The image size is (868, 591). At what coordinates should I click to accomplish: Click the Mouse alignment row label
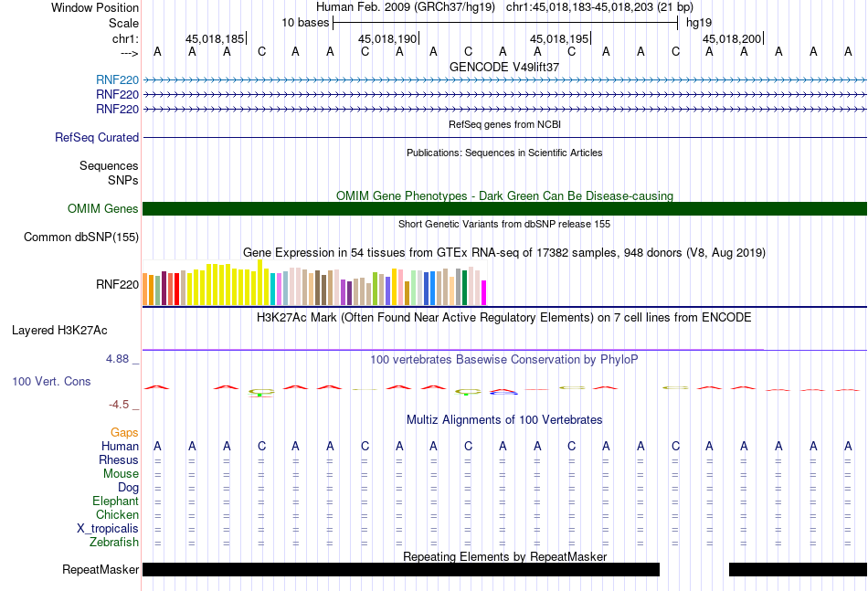tap(121, 474)
